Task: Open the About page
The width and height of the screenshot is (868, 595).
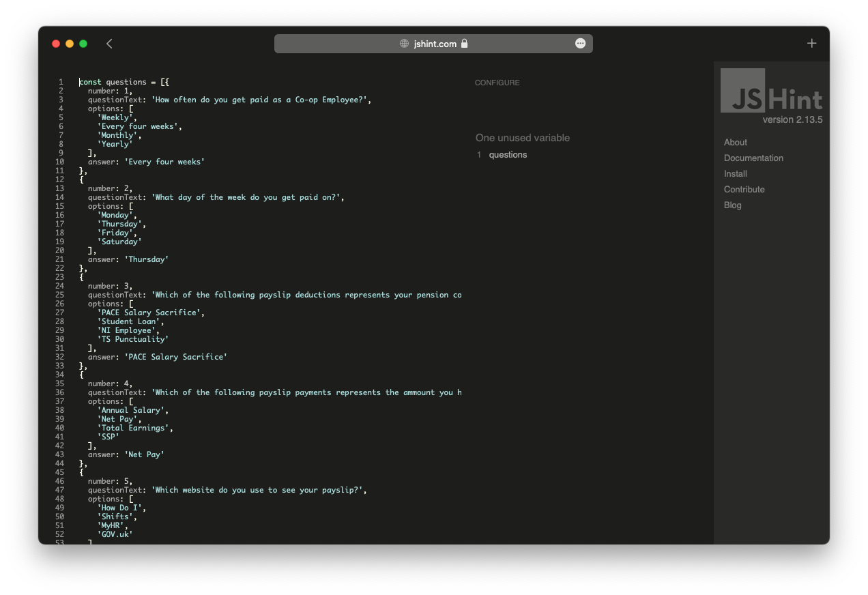Action: [x=735, y=142]
